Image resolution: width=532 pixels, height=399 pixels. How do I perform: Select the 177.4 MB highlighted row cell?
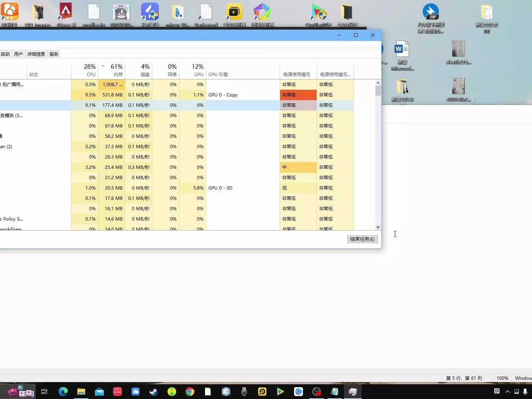pyautogui.click(x=112, y=105)
